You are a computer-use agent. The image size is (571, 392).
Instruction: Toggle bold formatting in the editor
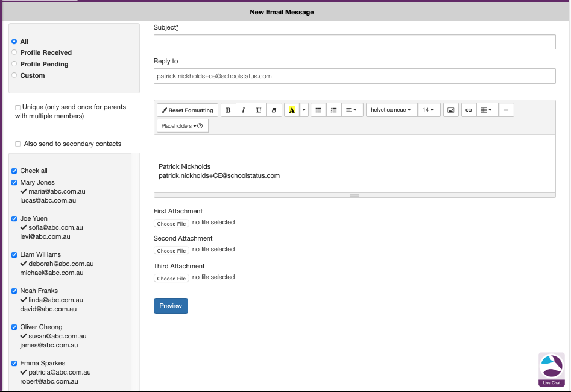point(228,110)
